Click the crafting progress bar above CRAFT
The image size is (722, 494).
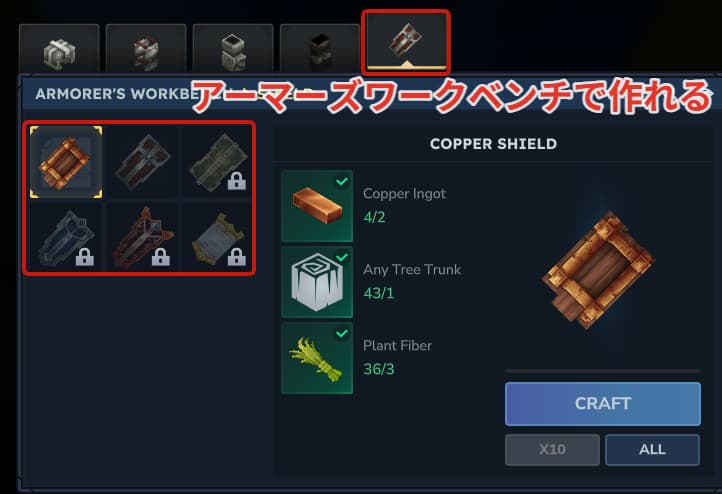(x=602, y=371)
